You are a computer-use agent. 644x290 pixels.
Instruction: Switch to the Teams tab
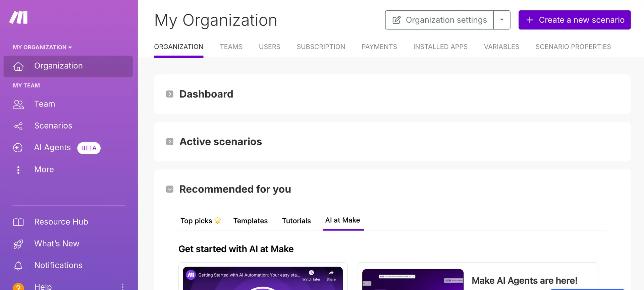pyautogui.click(x=231, y=47)
